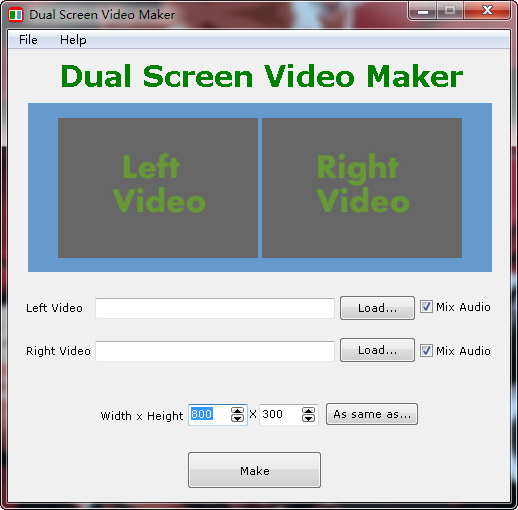Load a file for the Left Video
This screenshot has height=510, width=518.
(x=377, y=308)
